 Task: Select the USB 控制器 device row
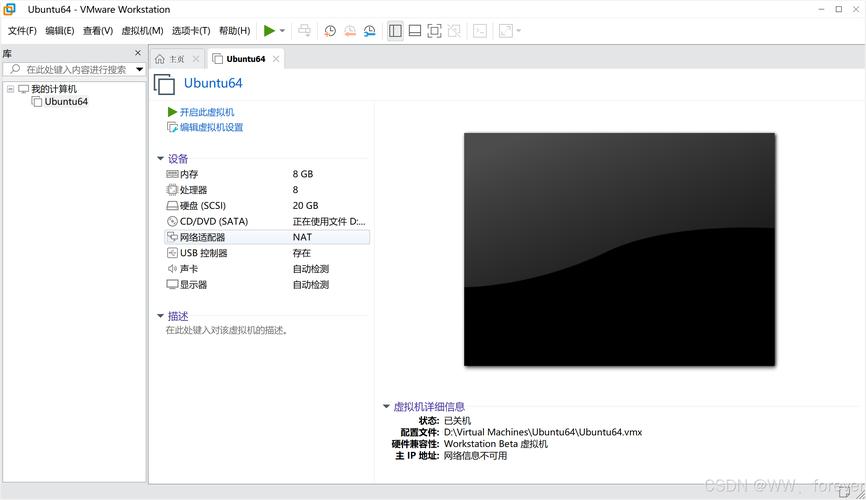point(267,253)
